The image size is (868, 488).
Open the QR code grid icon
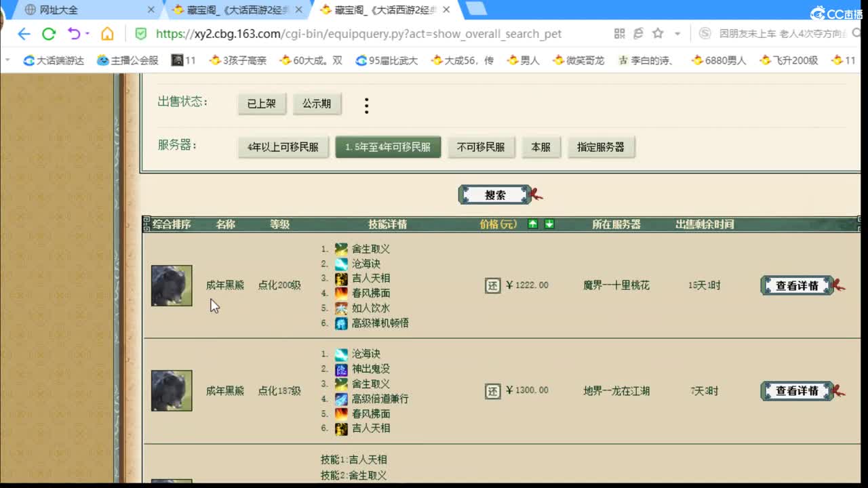tap(619, 34)
